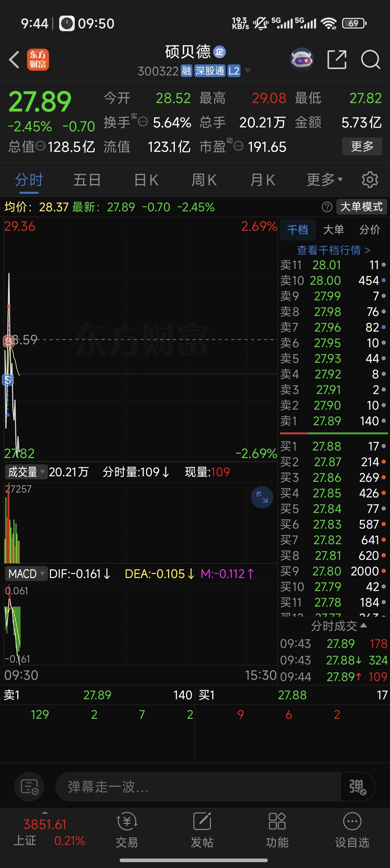The image size is (390, 868).
Task: Select the 千档 order book tab
Action: [298, 230]
